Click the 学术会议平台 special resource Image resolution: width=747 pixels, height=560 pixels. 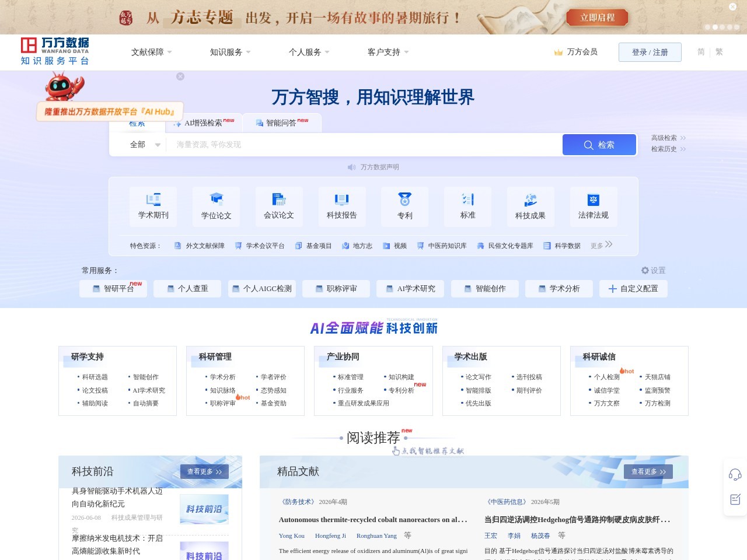(x=260, y=246)
